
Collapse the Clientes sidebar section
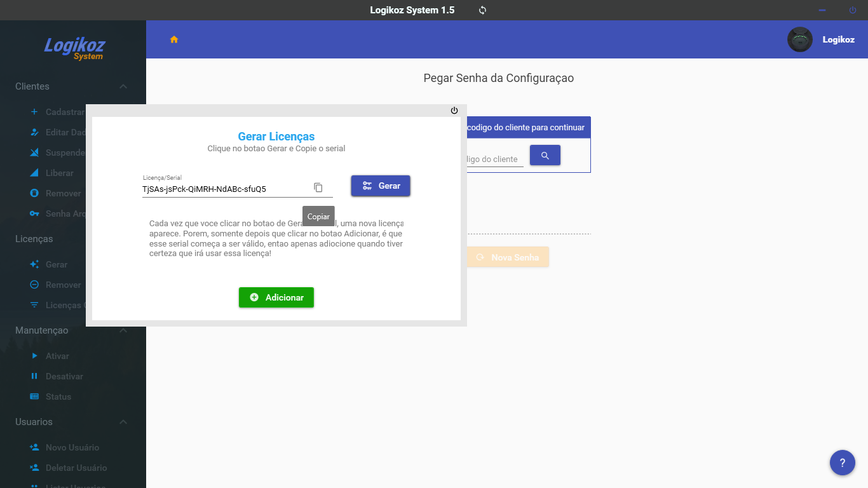click(123, 86)
